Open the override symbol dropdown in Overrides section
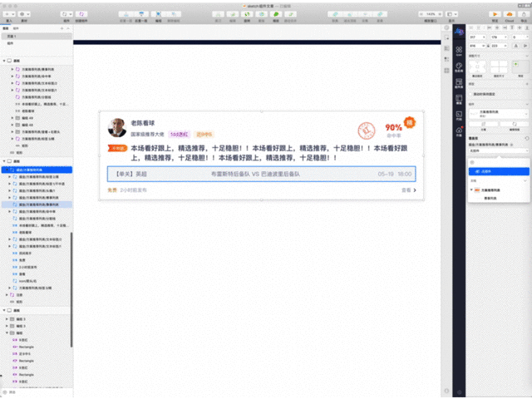This screenshot has height=399, width=532. (x=499, y=150)
